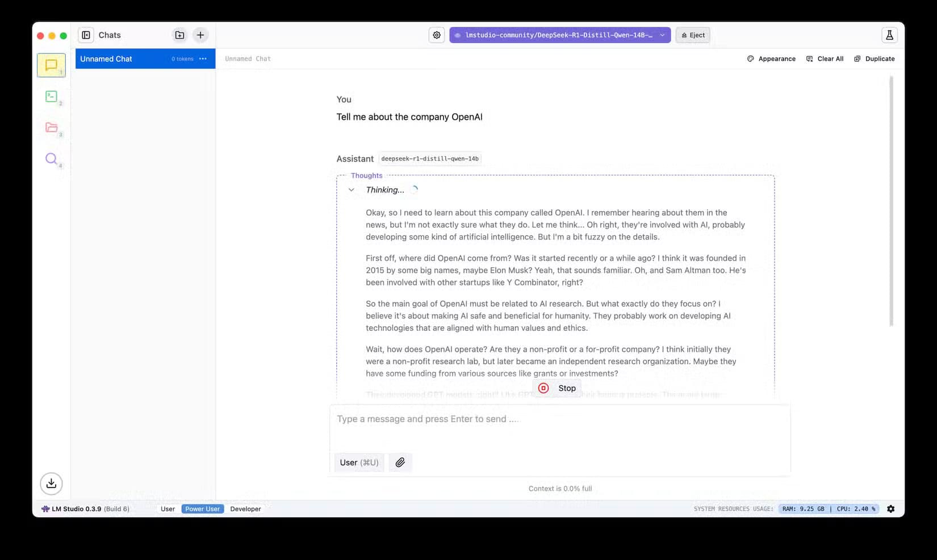Click the Thoughts label
This screenshot has height=560, width=937.
click(367, 176)
